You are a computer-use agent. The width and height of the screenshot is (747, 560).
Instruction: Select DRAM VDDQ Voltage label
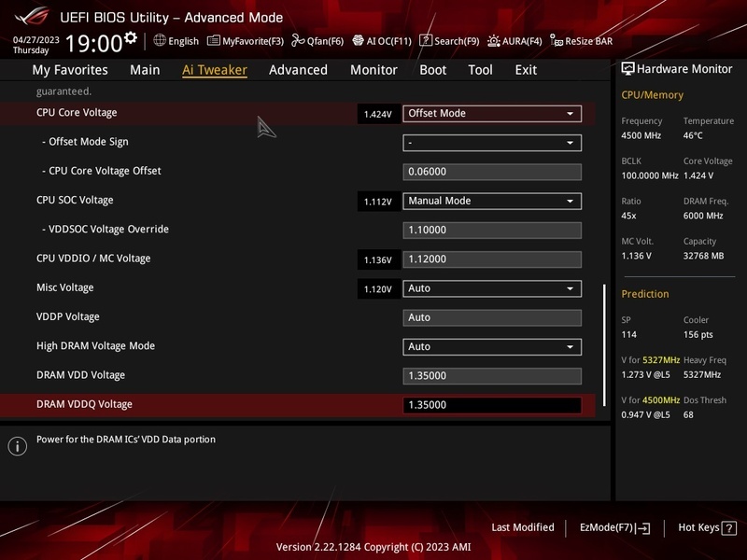tap(84, 404)
